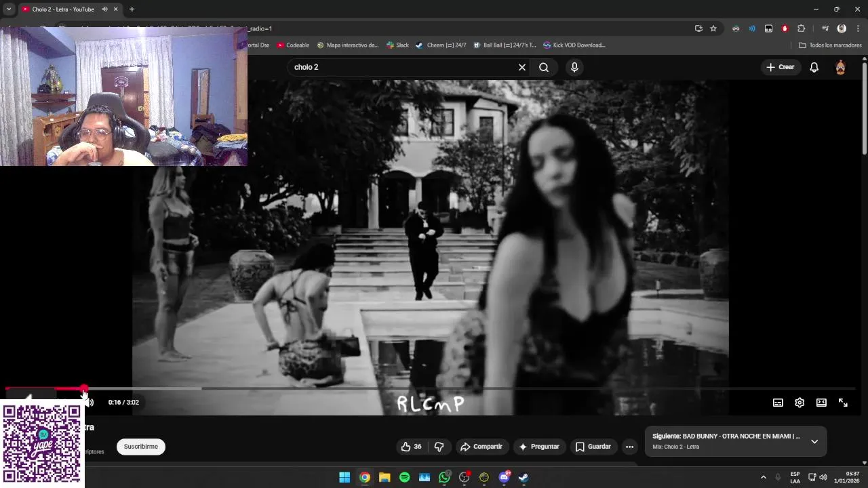Open the 'Cheem [=] 24/7' bookmark
This screenshot has width=868, height=488.
click(441, 45)
